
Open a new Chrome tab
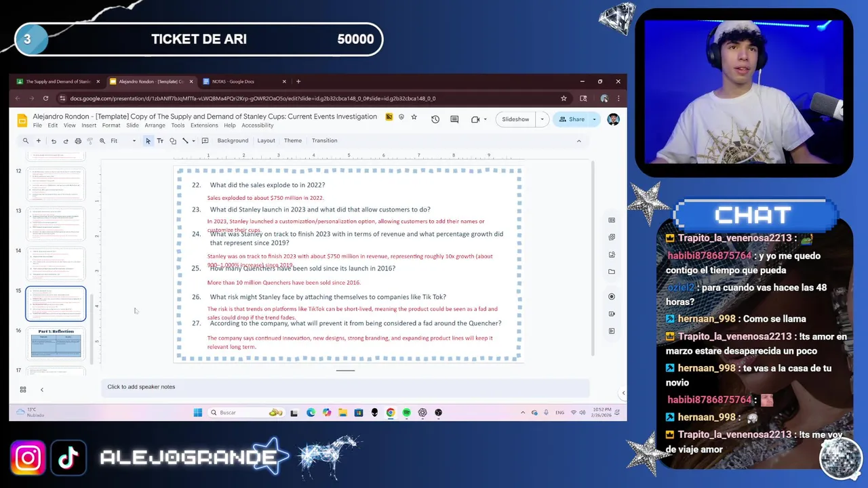tap(298, 81)
